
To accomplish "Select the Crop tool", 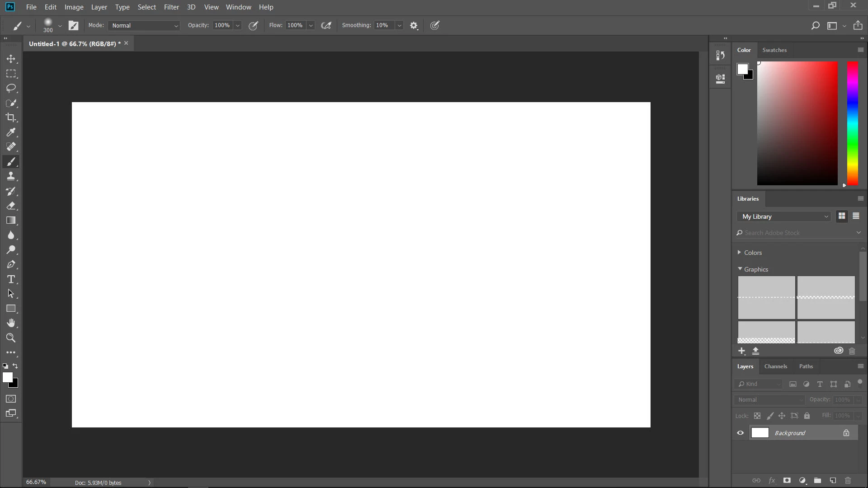I will pos(11,117).
